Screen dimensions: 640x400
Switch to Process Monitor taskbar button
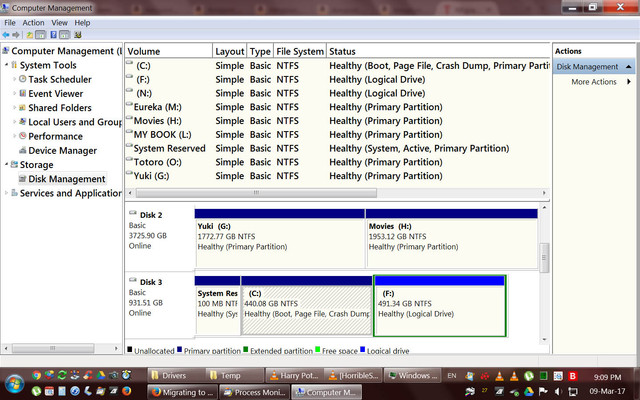[255, 392]
